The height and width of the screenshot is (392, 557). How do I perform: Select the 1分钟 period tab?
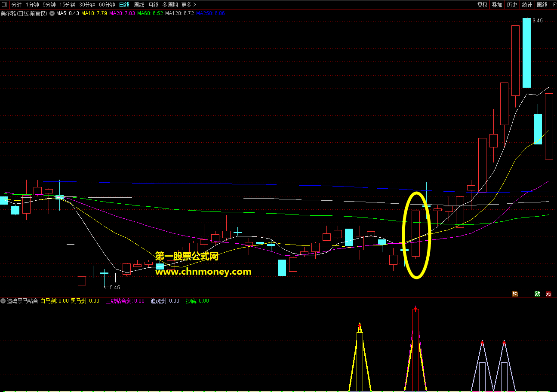pyautogui.click(x=32, y=5)
